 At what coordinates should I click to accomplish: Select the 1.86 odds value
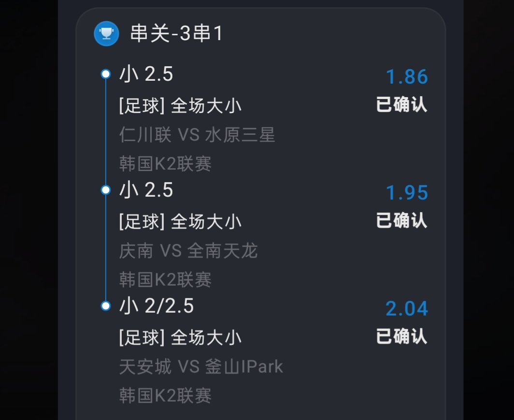(x=407, y=77)
